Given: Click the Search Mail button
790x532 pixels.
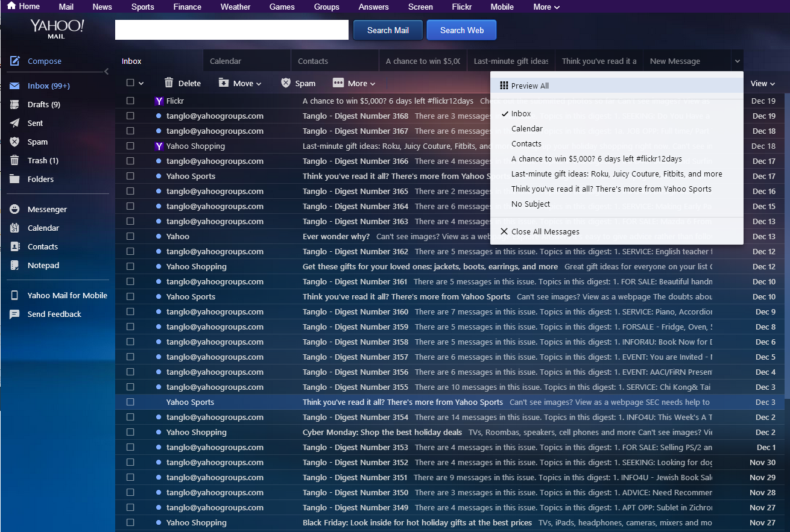Looking at the screenshot, I should (388, 30).
